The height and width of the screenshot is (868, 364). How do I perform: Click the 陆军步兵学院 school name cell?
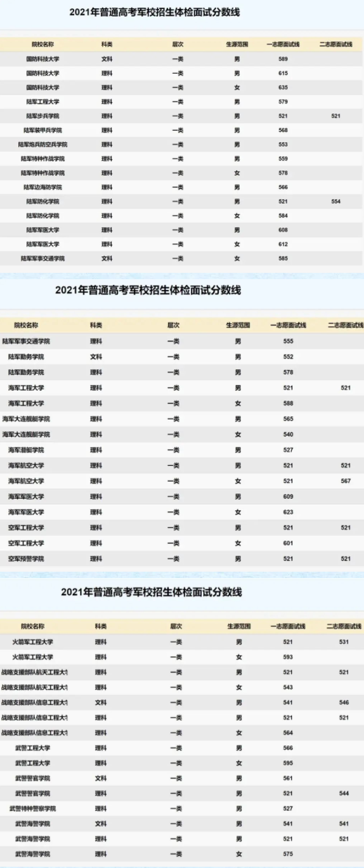pos(42,116)
